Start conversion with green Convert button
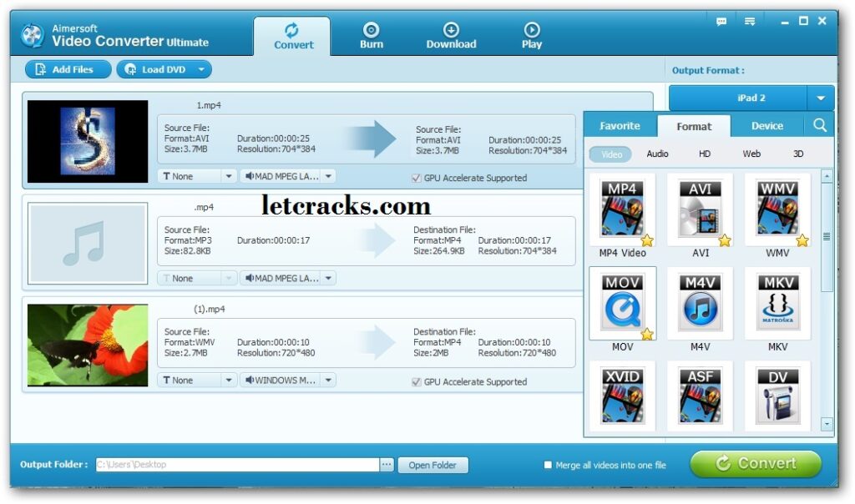Image resolution: width=855 pixels, height=504 pixels. [756, 464]
